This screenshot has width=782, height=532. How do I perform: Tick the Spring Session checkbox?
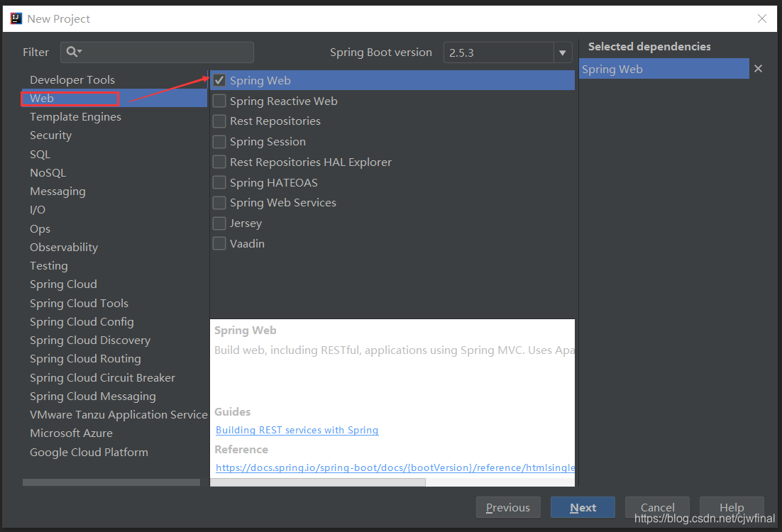[x=219, y=142]
